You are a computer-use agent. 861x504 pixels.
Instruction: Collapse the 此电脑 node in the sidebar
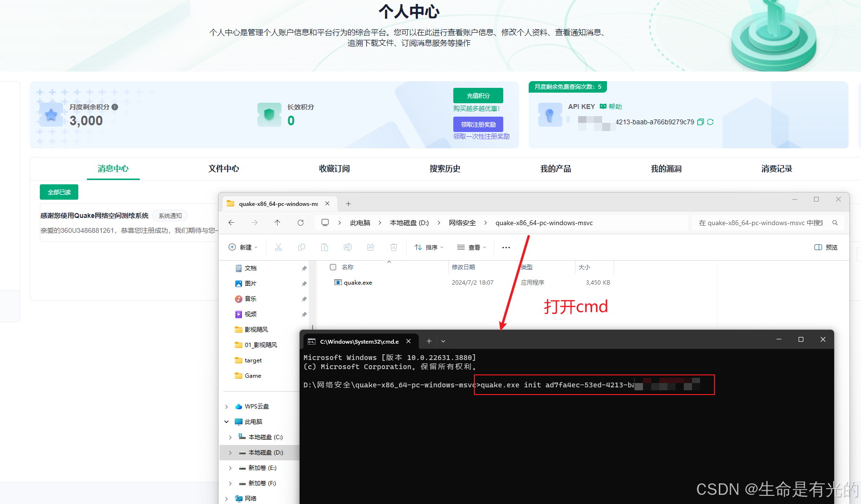click(226, 421)
